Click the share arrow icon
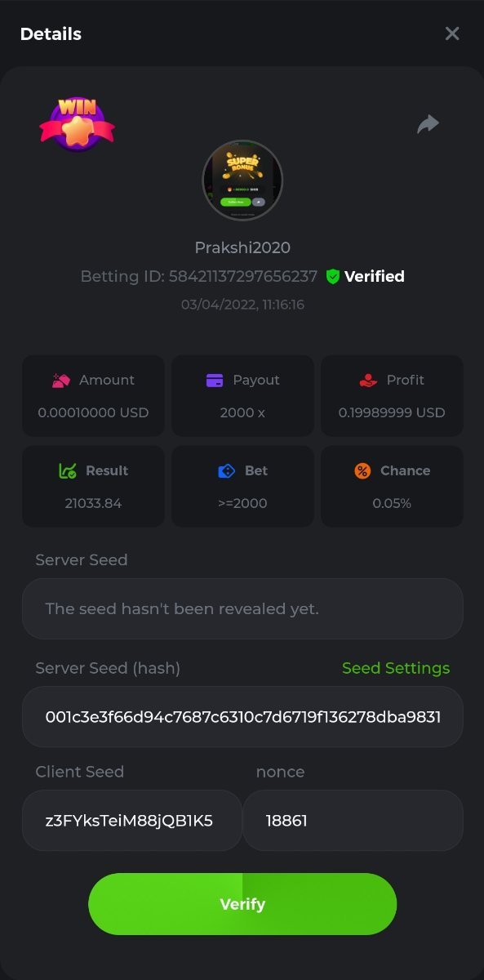The height and width of the screenshot is (980, 484). tap(428, 123)
